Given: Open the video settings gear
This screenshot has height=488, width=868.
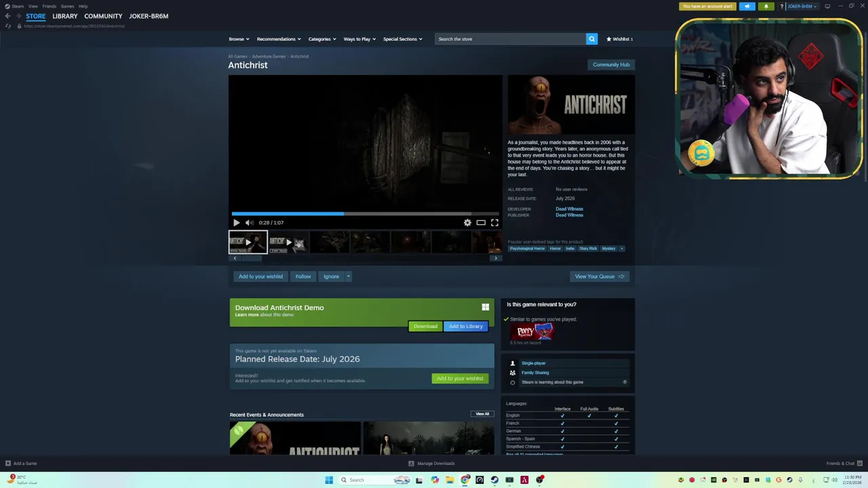Looking at the screenshot, I should click(467, 222).
